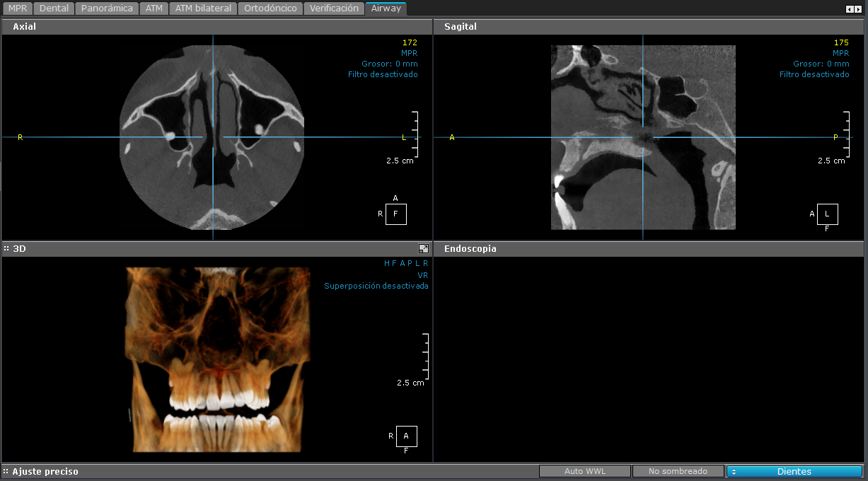Screen dimensions: 868x481
Task: Expand the Ajuste preciso panel
Action: (x=6, y=472)
